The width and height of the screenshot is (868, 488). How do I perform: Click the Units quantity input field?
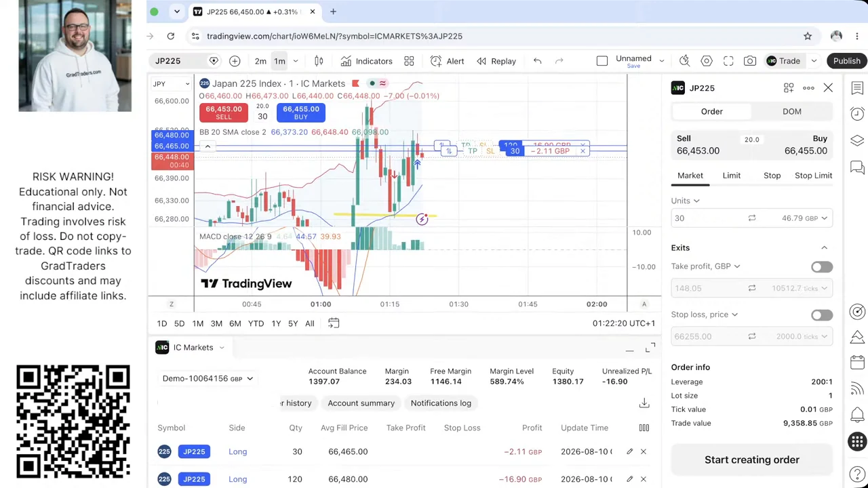pos(705,218)
